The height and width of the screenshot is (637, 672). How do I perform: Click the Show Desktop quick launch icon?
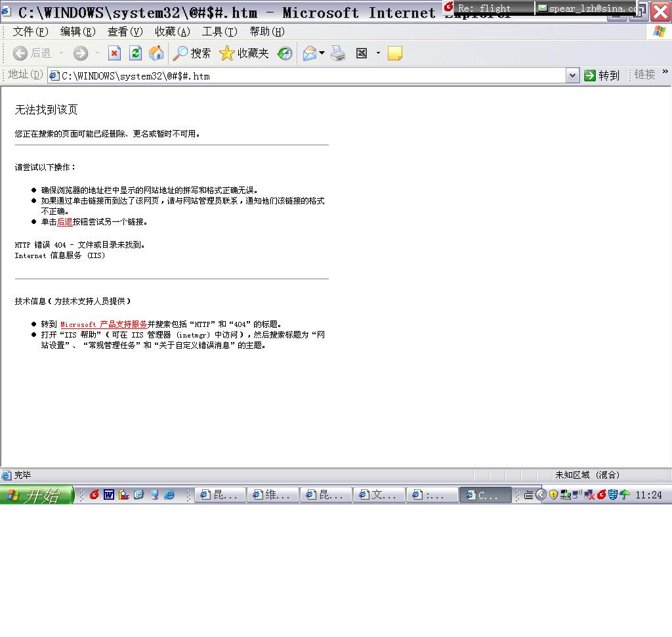(154, 495)
